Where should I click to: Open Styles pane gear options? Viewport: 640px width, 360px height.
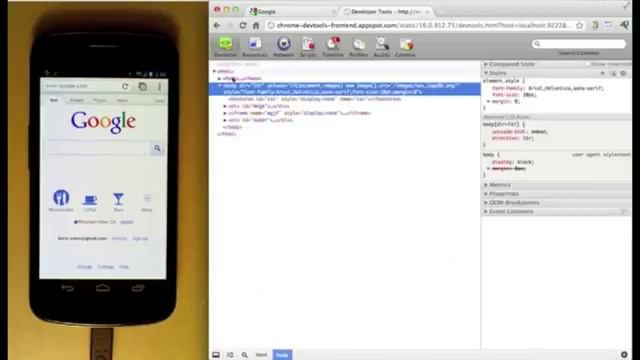[x=623, y=73]
